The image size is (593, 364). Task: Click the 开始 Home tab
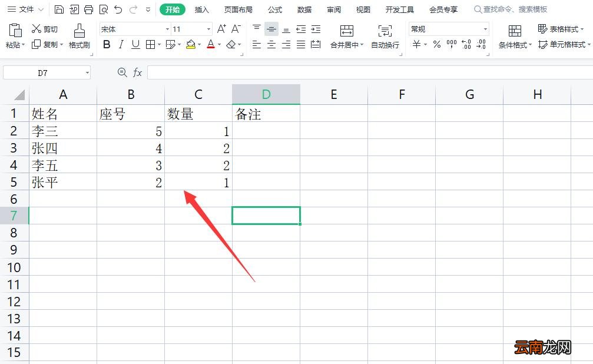click(x=173, y=9)
